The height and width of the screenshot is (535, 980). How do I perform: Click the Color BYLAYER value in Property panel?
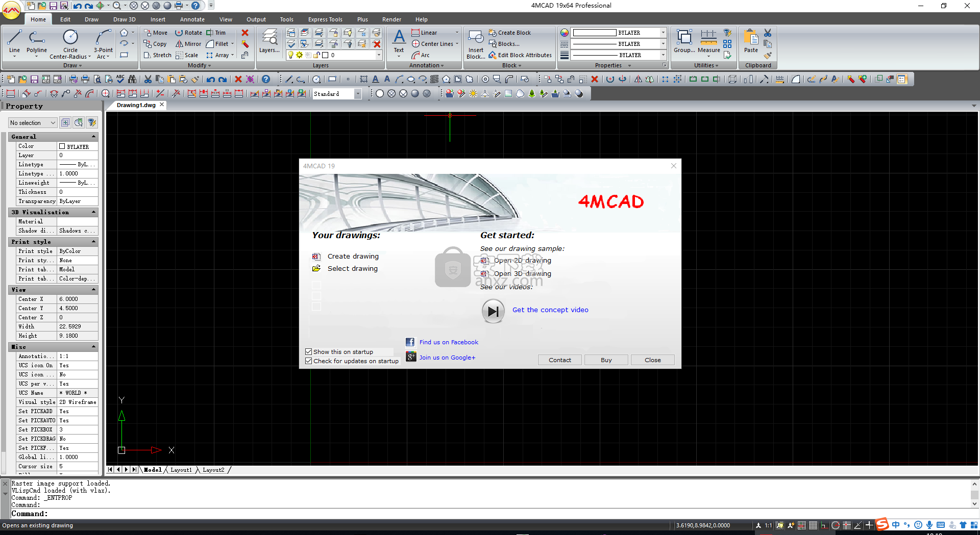pos(77,146)
